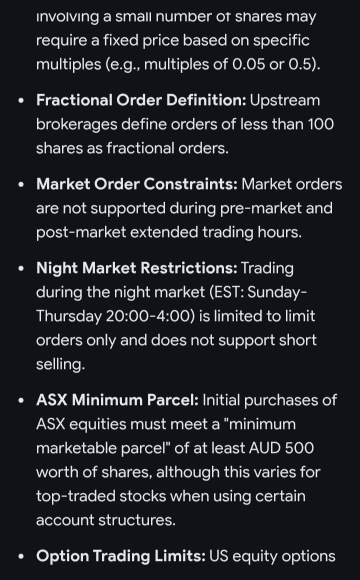Image resolution: width=360 pixels, height=580 pixels.
Task: Click the 'Option Trading Limits:' heading
Action: point(121,556)
